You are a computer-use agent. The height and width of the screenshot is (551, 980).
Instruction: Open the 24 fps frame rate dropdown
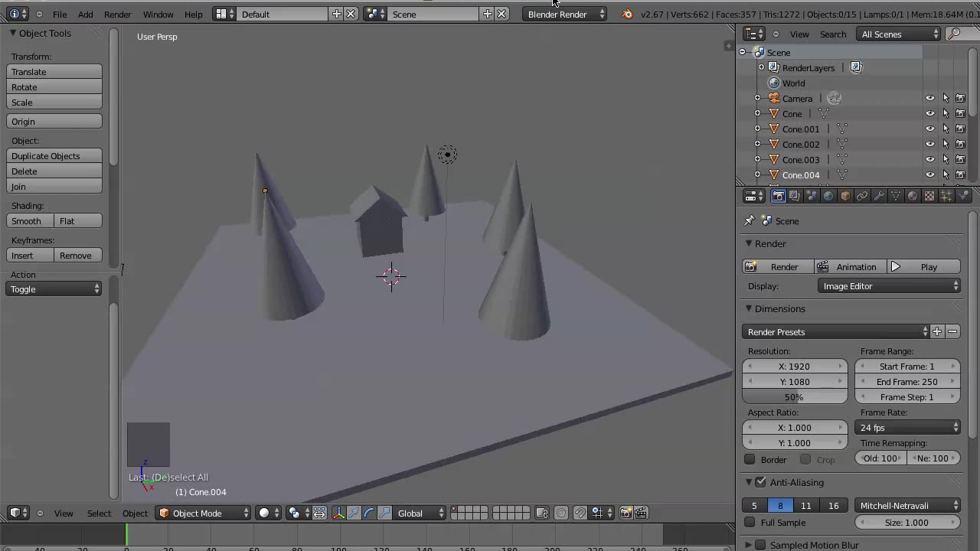click(908, 428)
